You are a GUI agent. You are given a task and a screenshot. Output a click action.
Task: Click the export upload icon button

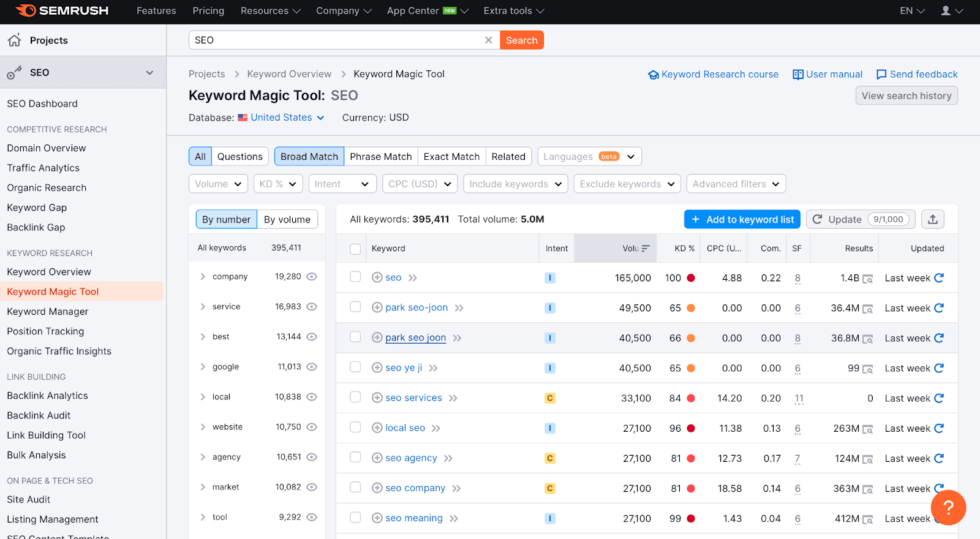tap(933, 219)
